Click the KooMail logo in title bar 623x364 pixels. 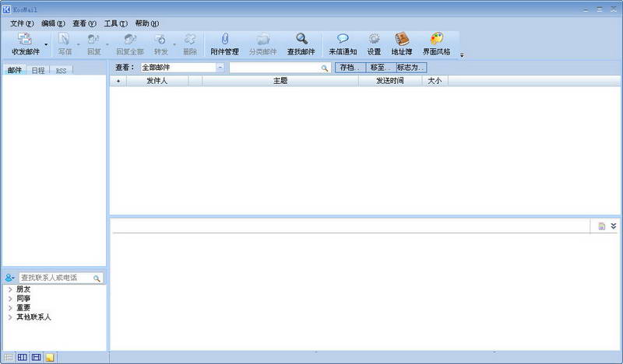click(x=6, y=9)
